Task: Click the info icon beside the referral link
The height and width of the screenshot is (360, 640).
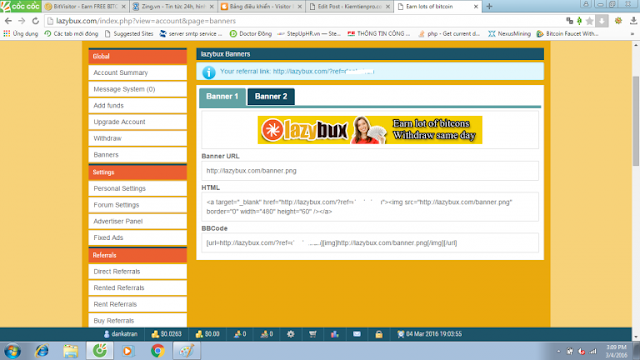Action: tap(209, 72)
